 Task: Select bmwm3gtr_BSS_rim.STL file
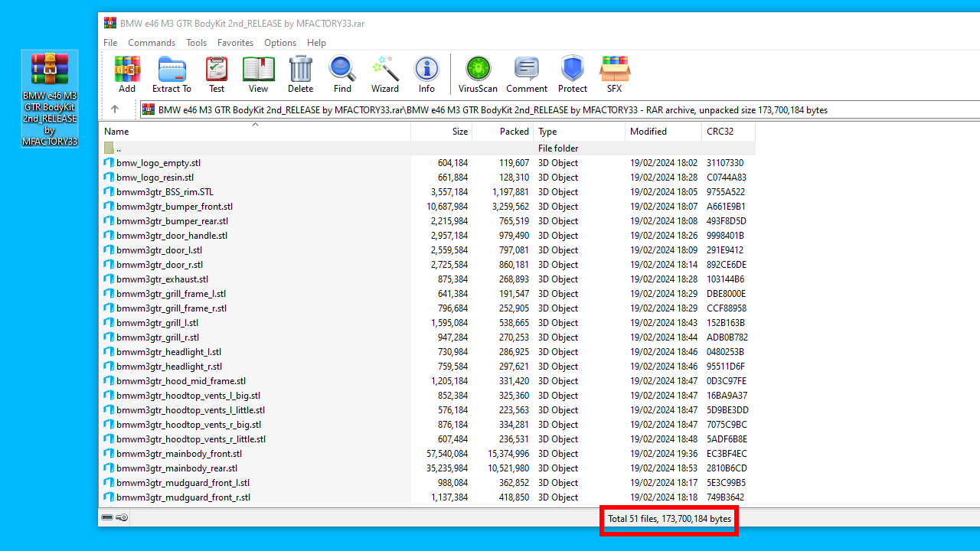click(427, 192)
